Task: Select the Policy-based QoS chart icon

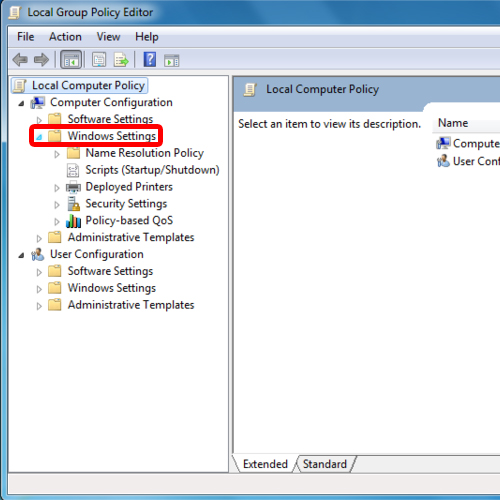Action: [73, 221]
